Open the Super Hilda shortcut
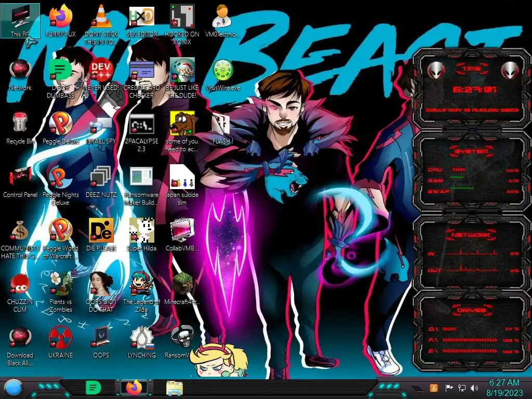Screen dimensions: 532x399 pyautogui.click(x=142, y=235)
